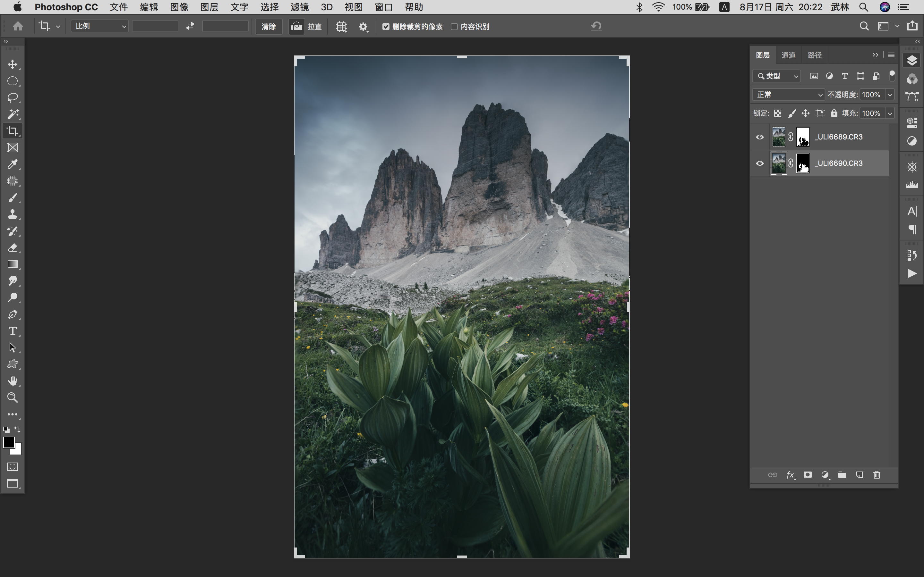Click the delete layer trash icon
The height and width of the screenshot is (577, 924).
tap(877, 475)
